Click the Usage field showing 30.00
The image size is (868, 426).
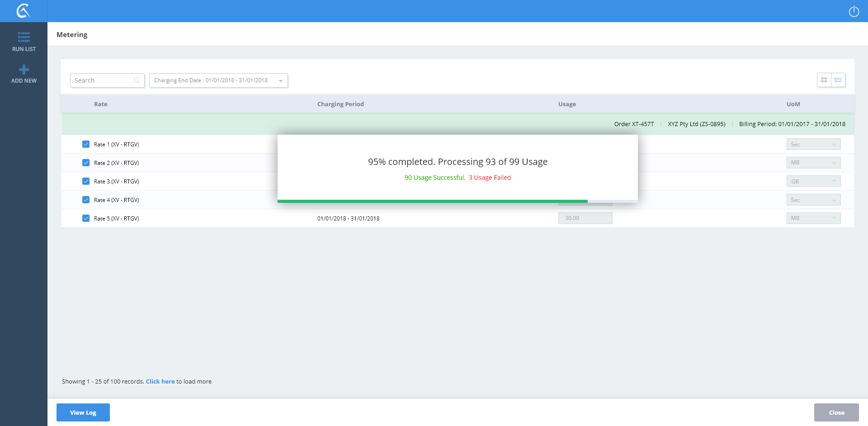[x=585, y=218]
